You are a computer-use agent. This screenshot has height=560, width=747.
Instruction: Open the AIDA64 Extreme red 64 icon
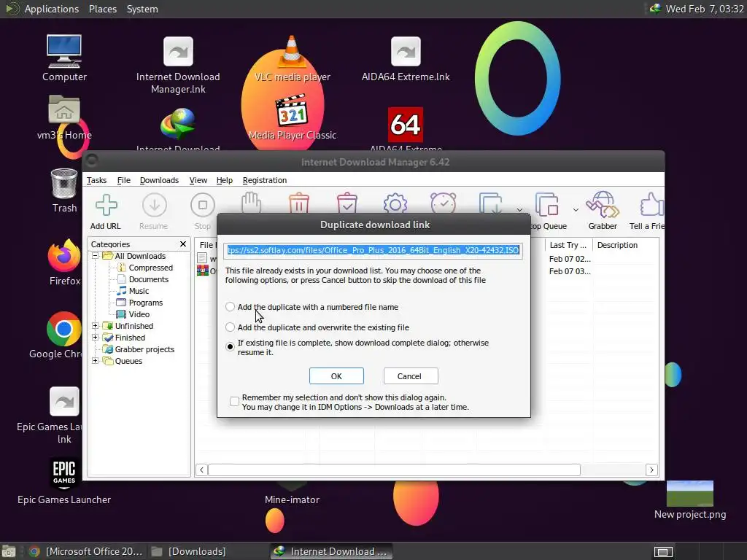point(406,125)
